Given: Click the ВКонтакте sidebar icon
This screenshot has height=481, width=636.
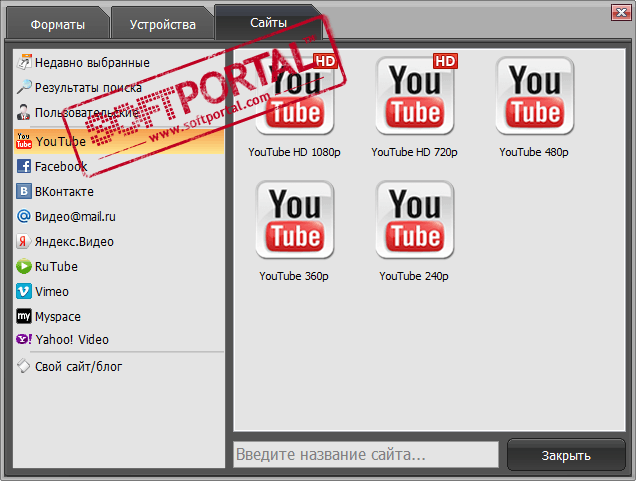Looking at the screenshot, I should pyautogui.click(x=24, y=191).
